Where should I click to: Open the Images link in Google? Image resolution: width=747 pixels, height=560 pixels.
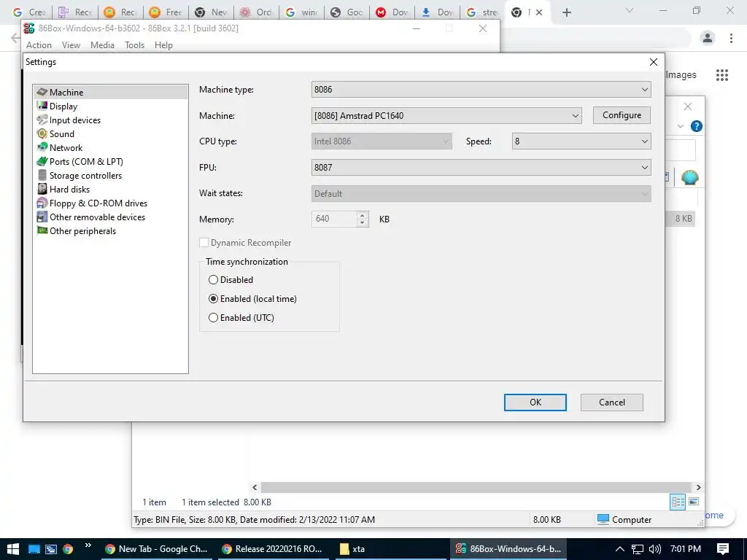point(681,75)
